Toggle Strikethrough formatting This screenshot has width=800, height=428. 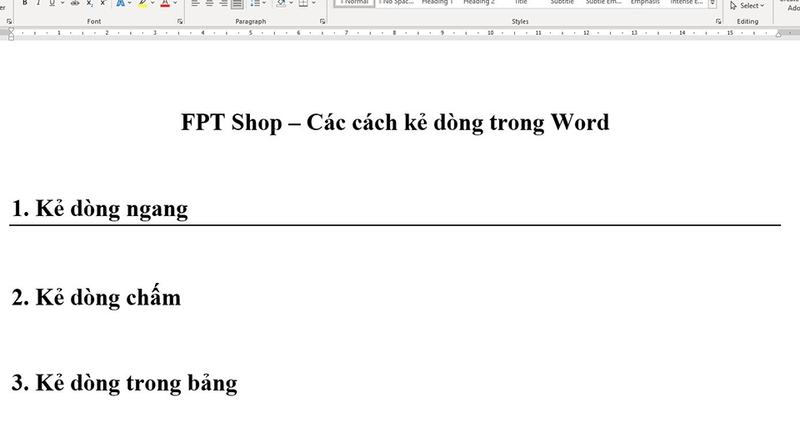click(x=75, y=3)
